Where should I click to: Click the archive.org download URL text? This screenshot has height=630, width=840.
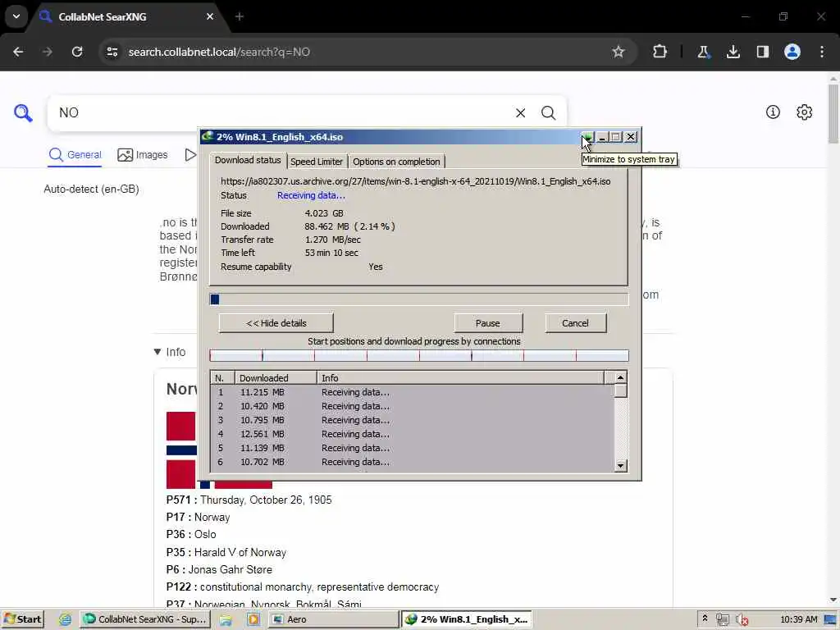[x=416, y=181]
